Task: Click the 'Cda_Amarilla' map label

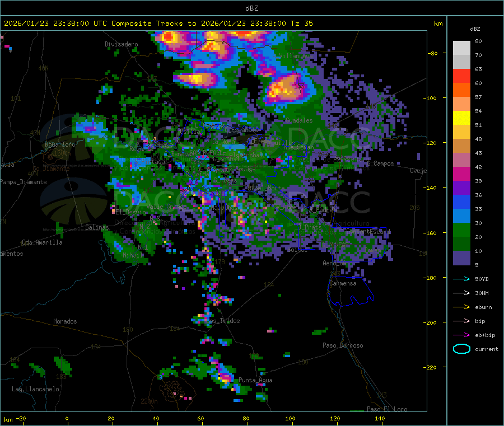Action: 42,242
